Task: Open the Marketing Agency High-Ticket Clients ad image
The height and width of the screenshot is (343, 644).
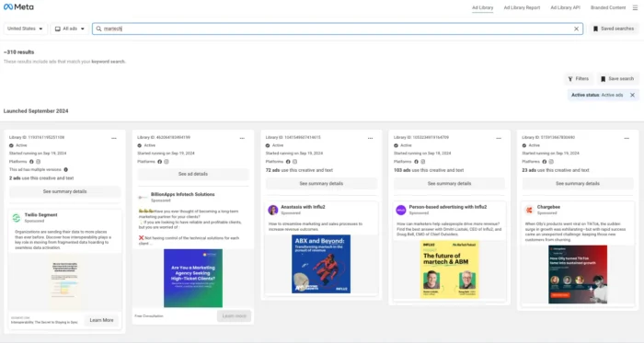Action: point(193,279)
